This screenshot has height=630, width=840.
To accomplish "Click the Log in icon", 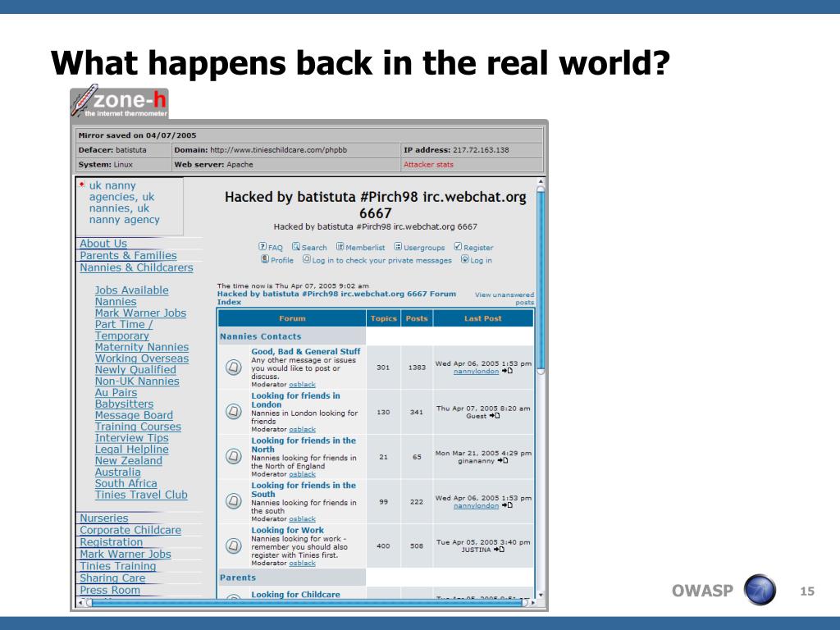I will pos(465,259).
